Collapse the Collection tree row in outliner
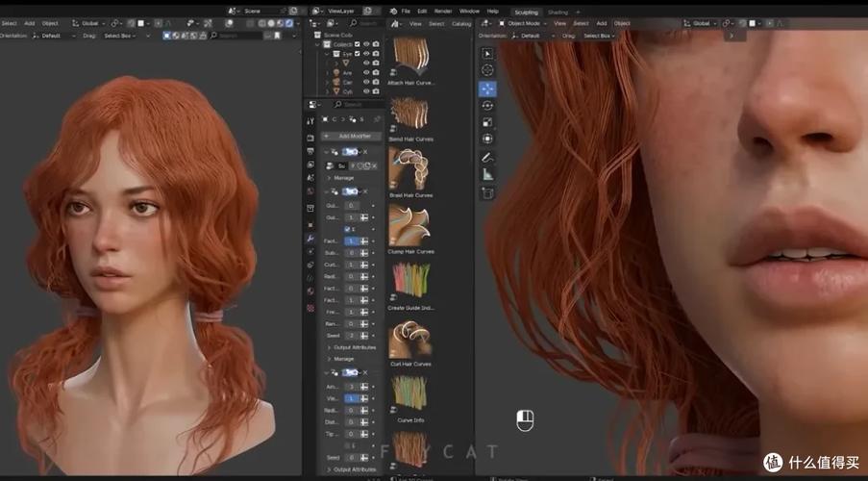This screenshot has height=481, width=868. (x=317, y=44)
